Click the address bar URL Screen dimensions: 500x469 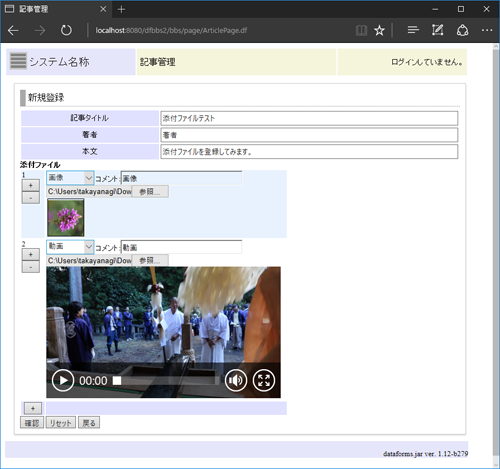click(171, 30)
